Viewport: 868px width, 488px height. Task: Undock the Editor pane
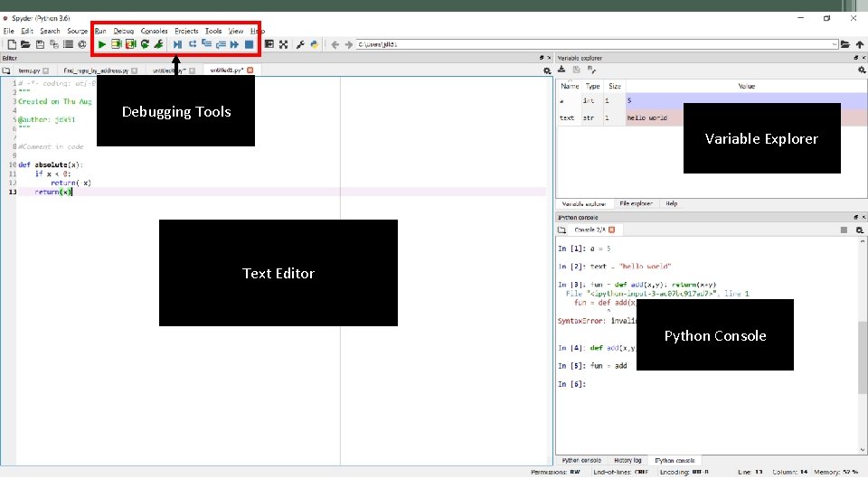[x=542, y=58]
